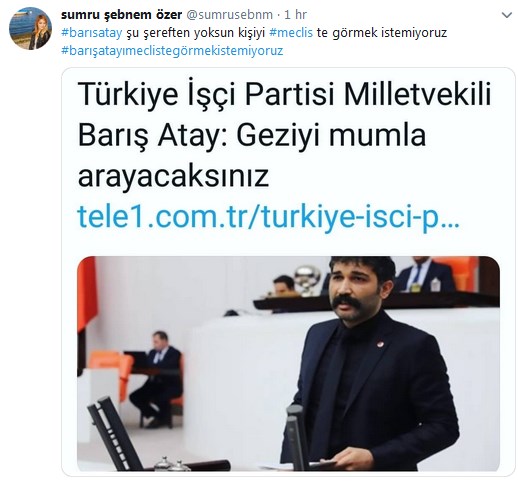The height and width of the screenshot is (488, 518).
Task: Click the podium microphone in the photo
Action: (x=295, y=437)
